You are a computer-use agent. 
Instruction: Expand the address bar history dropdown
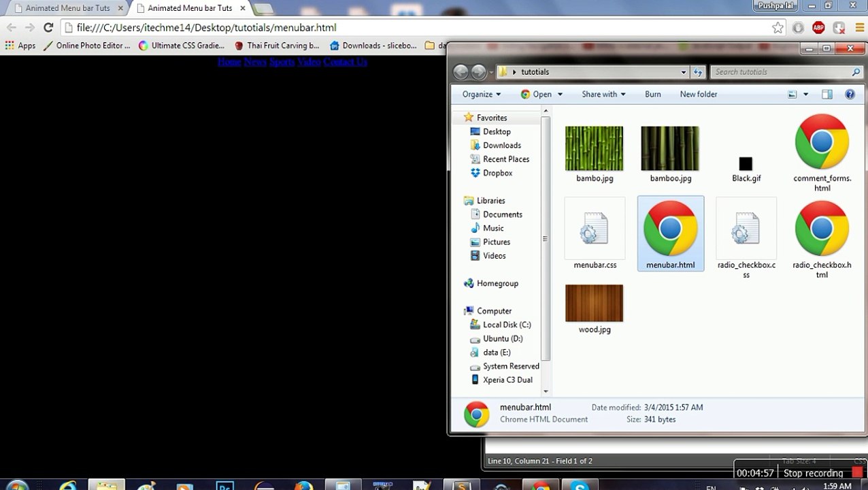(x=684, y=72)
